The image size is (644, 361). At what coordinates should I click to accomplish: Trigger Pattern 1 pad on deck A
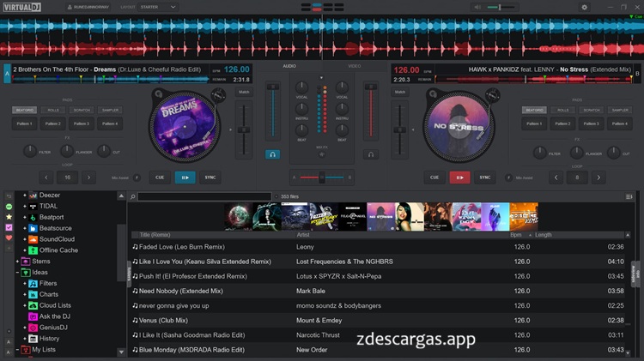tap(24, 123)
